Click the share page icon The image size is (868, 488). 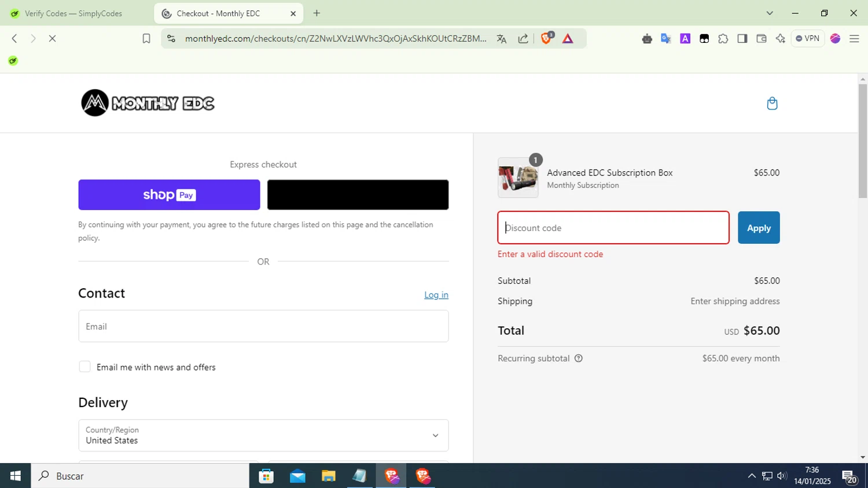523,39
